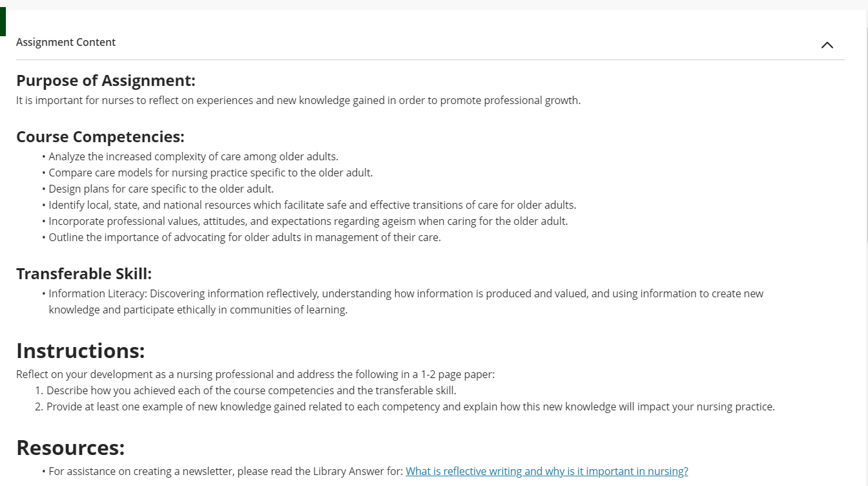868x486 pixels.
Task: Click the 'Incorporate professional values' bullet line
Action: coord(308,221)
